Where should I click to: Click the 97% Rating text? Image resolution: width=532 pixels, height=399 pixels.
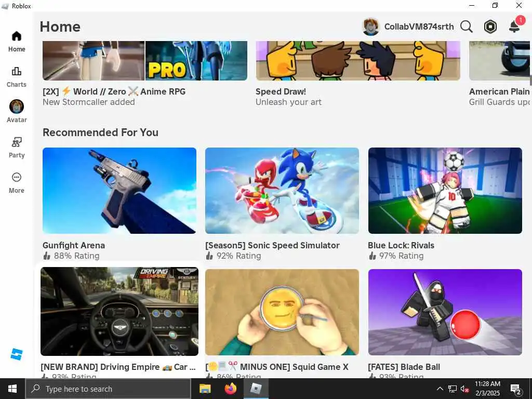click(401, 256)
